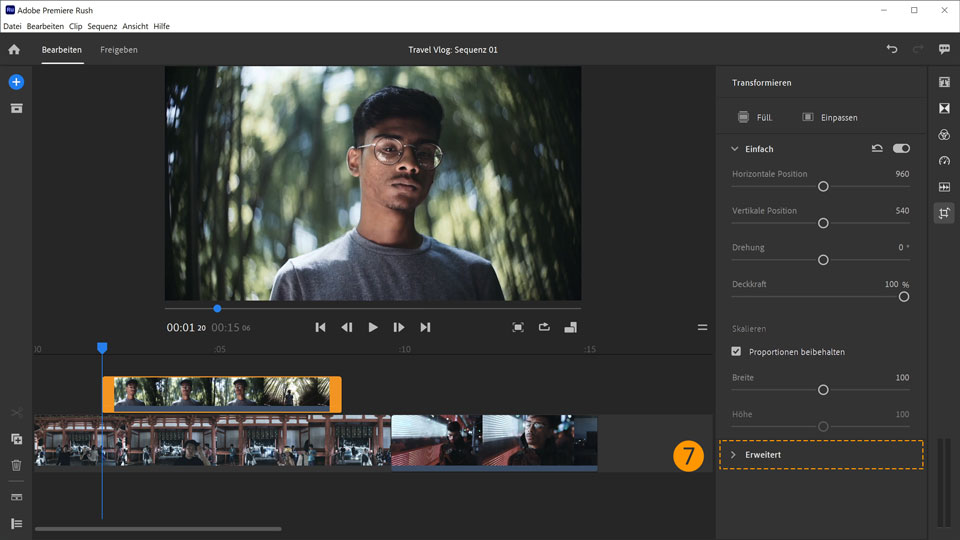
Task: Expand the Erweitert section
Action: coord(821,455)
